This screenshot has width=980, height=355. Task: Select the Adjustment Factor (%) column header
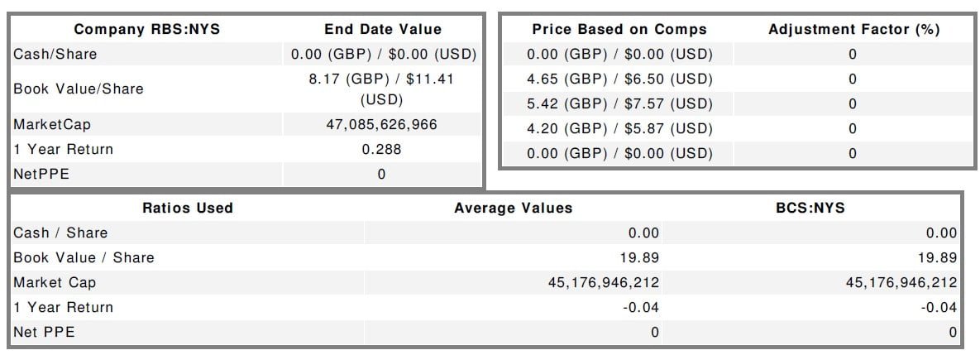click(853, 30)
